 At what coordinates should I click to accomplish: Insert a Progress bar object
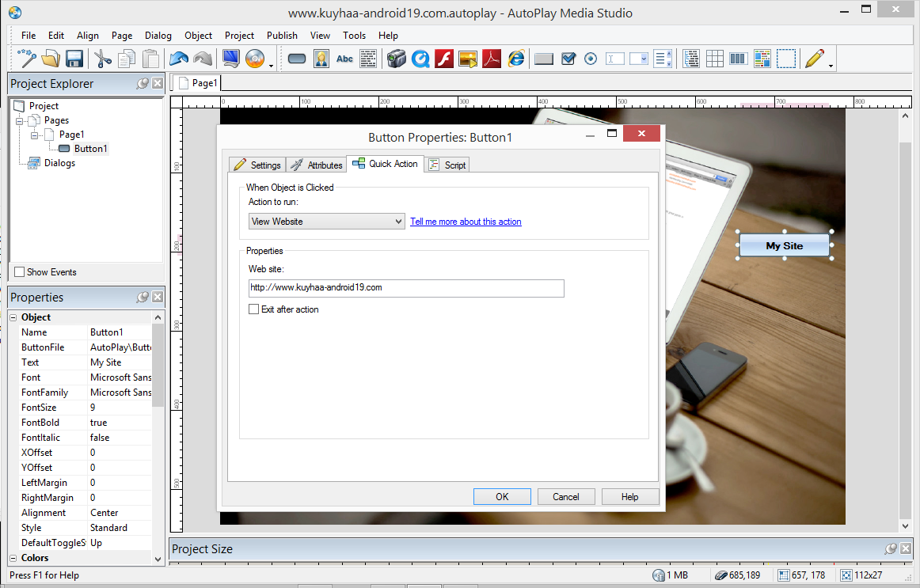coord(738,59)
